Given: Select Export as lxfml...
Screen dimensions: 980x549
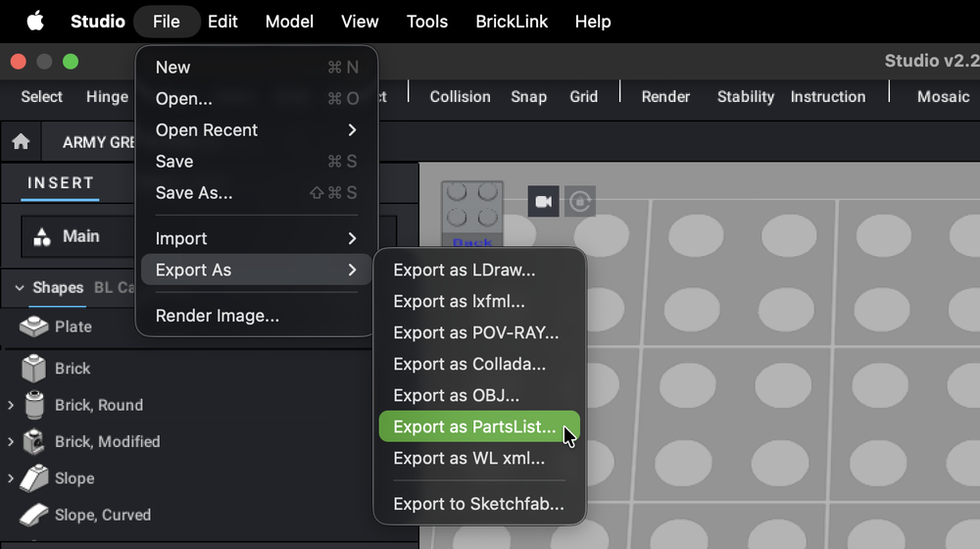Looking at the screenshot, I should (x=479, y=301).
